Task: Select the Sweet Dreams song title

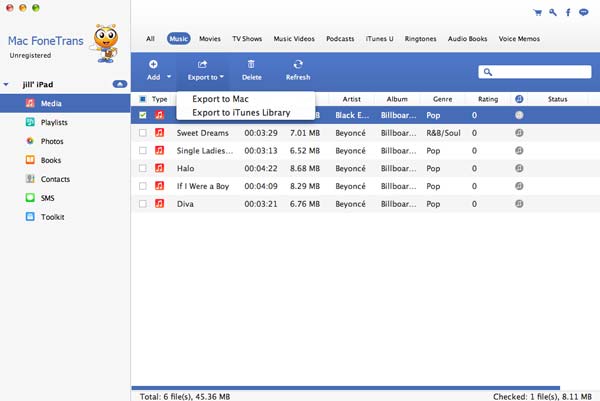Action: (202, 133)
